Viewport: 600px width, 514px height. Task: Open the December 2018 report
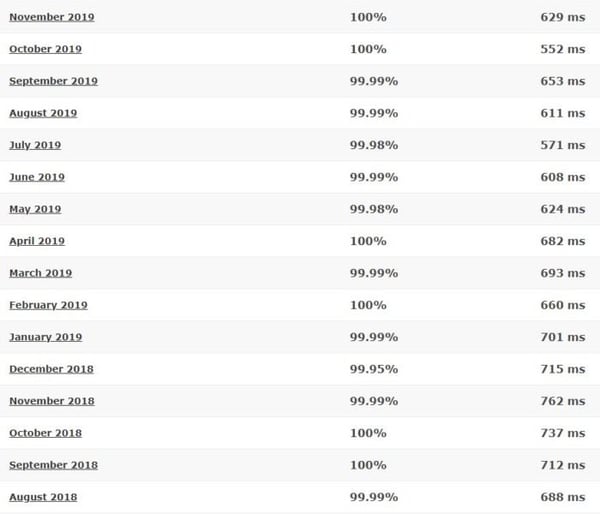(51, 369)
